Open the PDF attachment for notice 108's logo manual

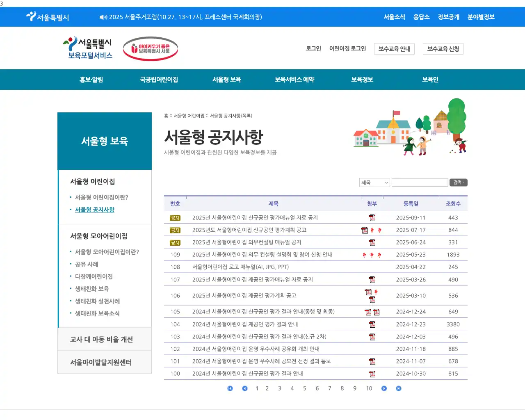tap(372, 267)
